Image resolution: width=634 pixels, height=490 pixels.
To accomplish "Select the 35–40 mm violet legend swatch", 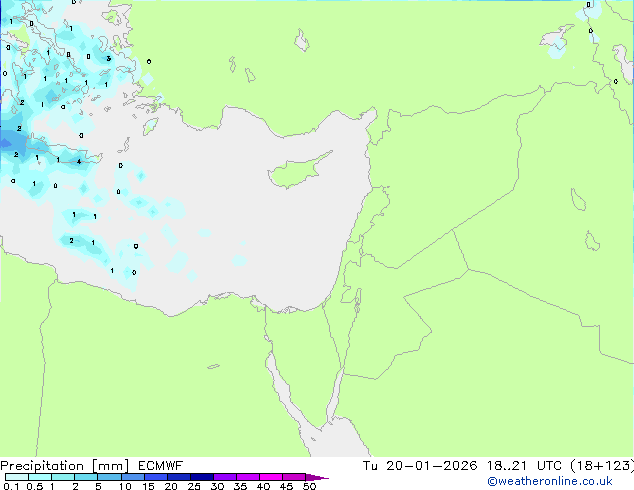I will (x=248, y=477).
